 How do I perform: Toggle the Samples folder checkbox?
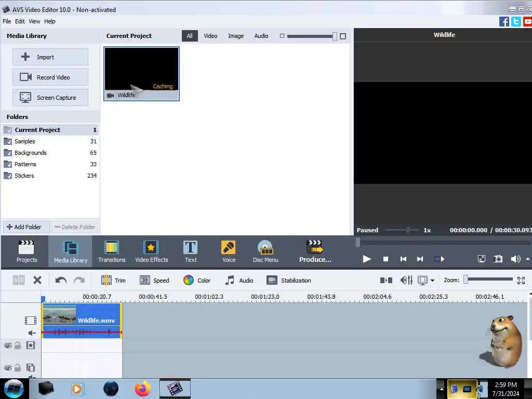pyautogui.click(x=8, y=141)
